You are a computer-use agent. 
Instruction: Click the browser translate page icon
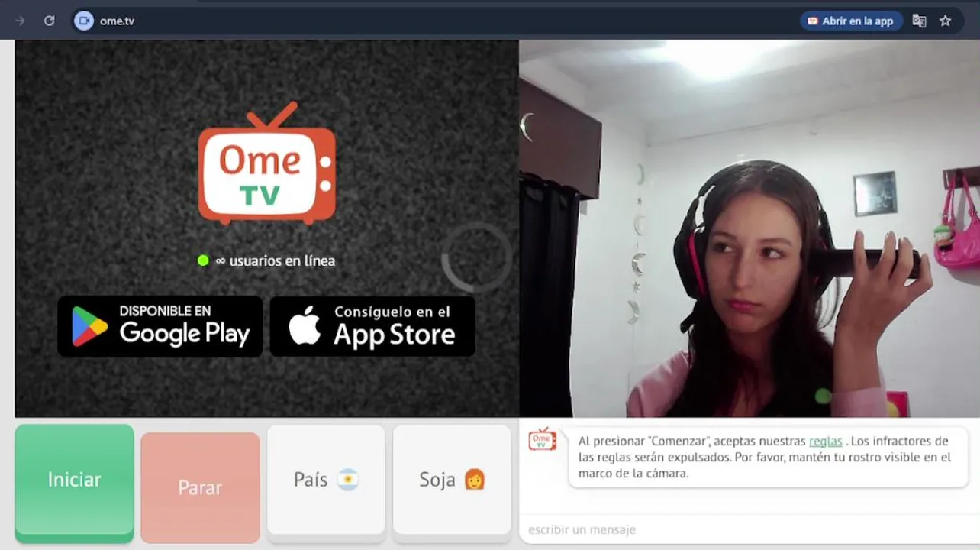[919, 21]
